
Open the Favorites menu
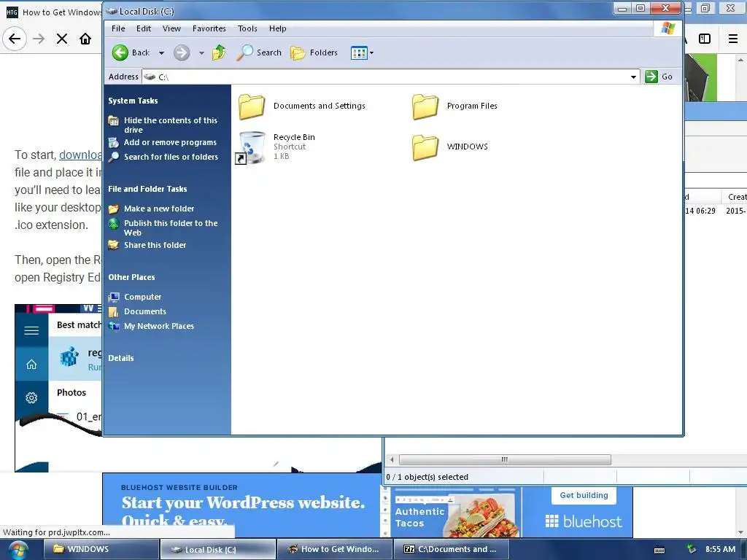pyautogui.click(x=209, y=28)
